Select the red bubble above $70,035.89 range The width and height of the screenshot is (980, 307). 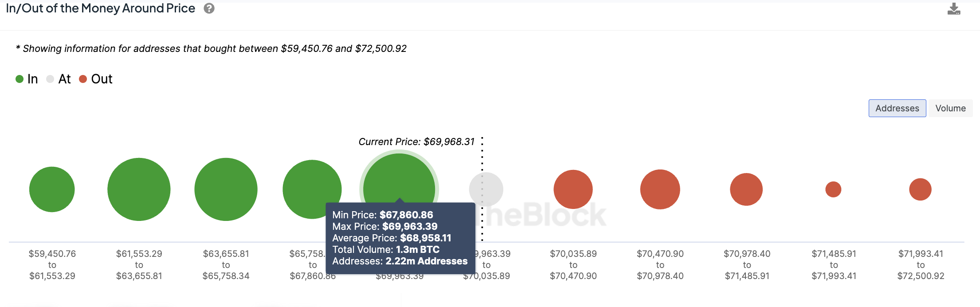click(573, 189)
